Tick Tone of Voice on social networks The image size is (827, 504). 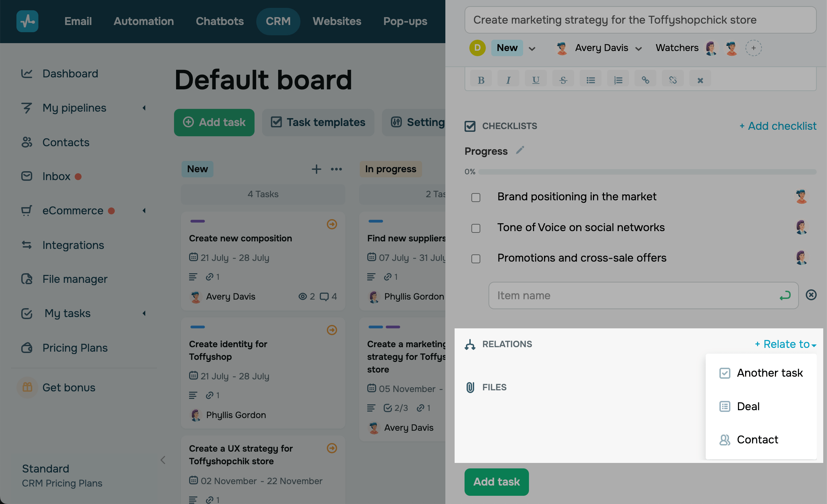pos(476,228)
